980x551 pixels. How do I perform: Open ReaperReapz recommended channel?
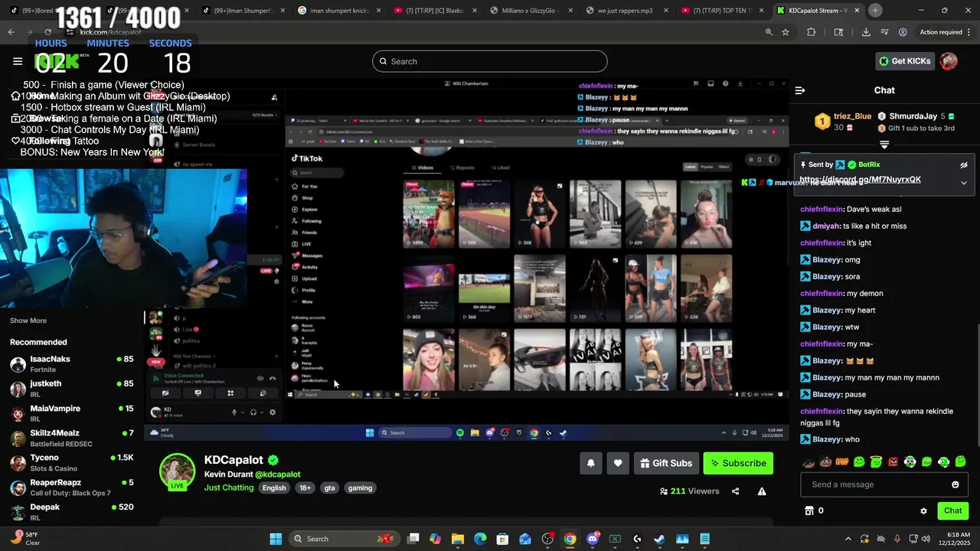[71, 487]
